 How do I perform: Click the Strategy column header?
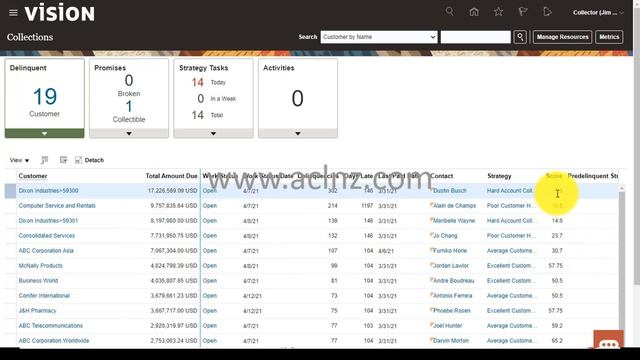[499, 176]
